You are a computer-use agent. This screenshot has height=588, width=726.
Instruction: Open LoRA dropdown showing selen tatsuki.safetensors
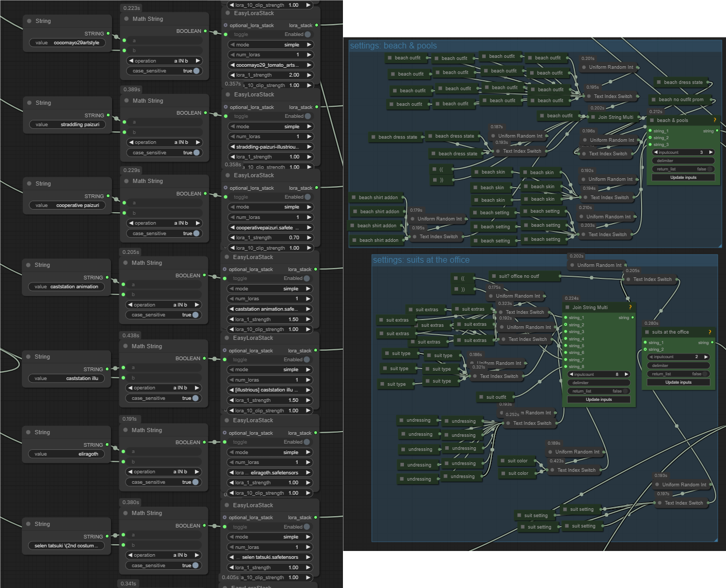coord(269,557)
